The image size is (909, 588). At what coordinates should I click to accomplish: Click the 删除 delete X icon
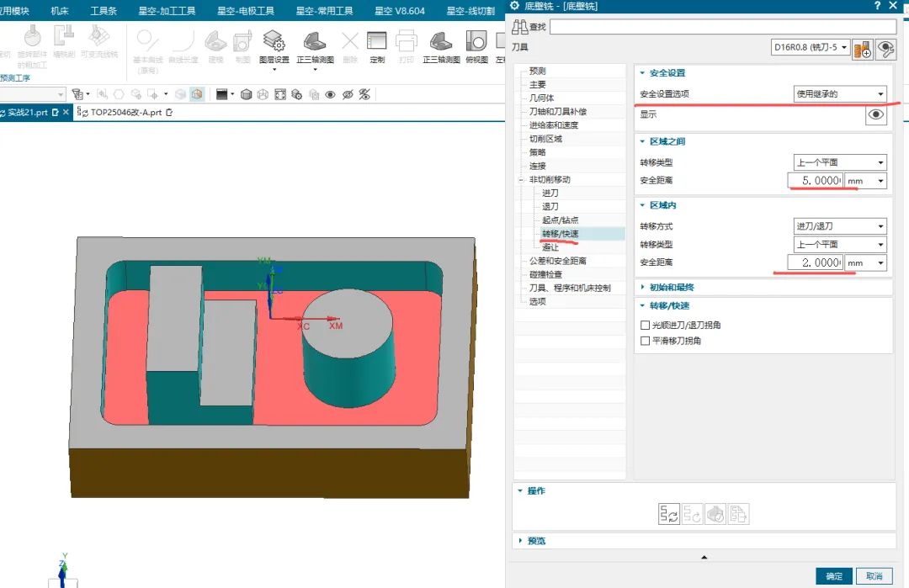point(350,42)
